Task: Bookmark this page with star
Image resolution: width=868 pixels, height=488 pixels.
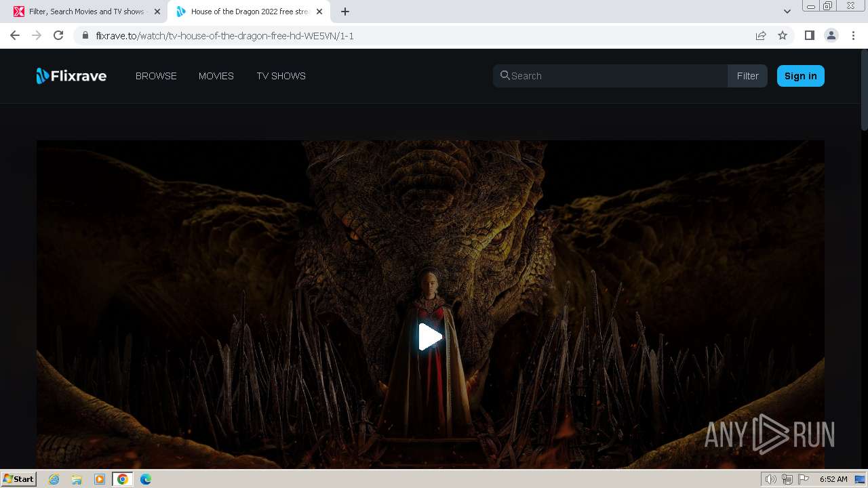Action: [783, 35]
